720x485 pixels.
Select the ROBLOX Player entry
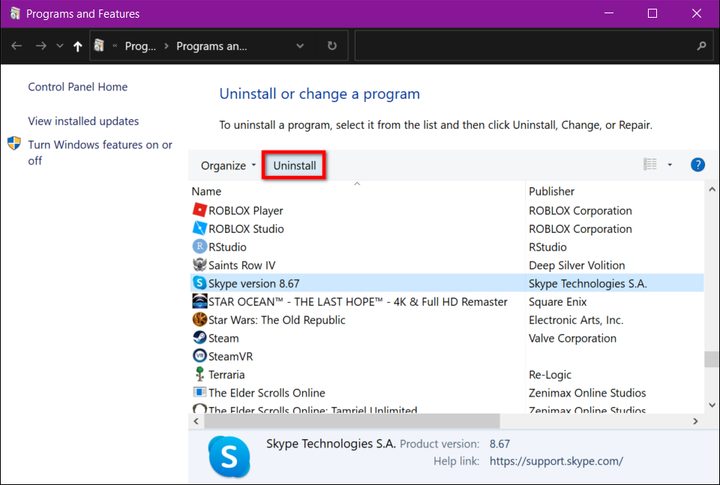246,210
